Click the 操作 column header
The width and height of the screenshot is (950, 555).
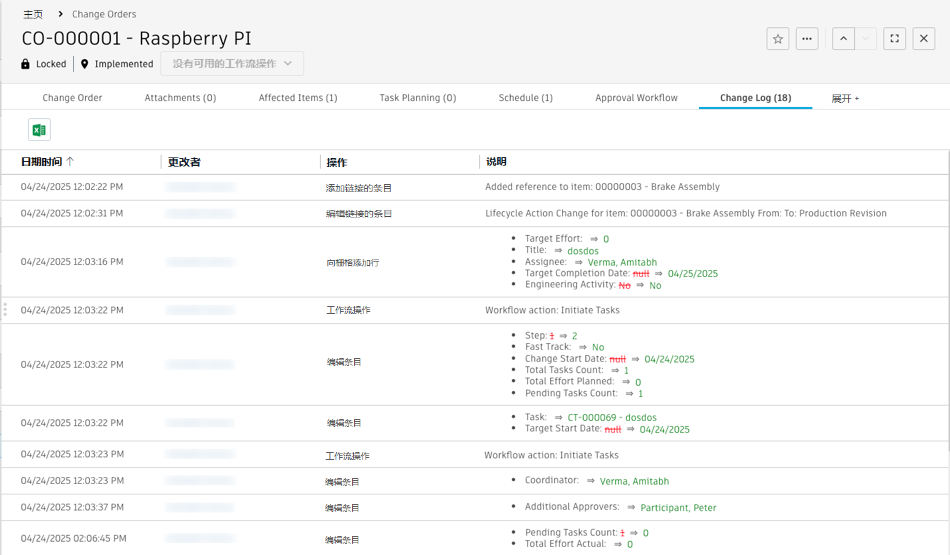tap(337, 162)
